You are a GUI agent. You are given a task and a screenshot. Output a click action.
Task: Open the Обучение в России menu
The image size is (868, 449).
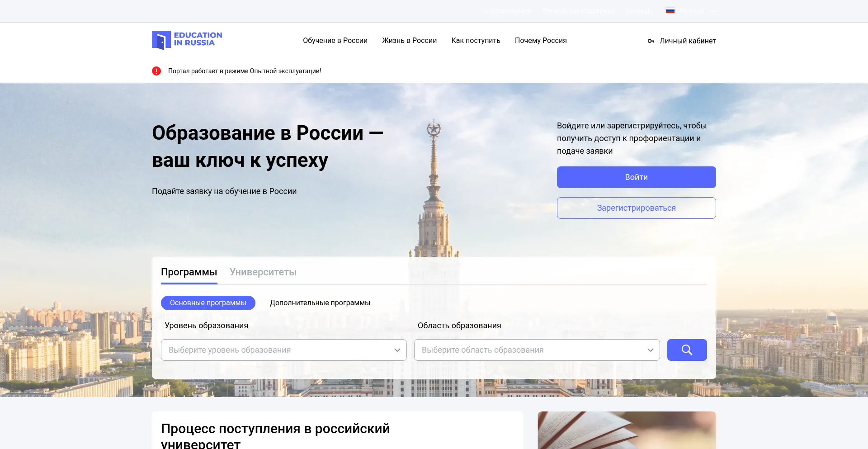coord(335,41)
